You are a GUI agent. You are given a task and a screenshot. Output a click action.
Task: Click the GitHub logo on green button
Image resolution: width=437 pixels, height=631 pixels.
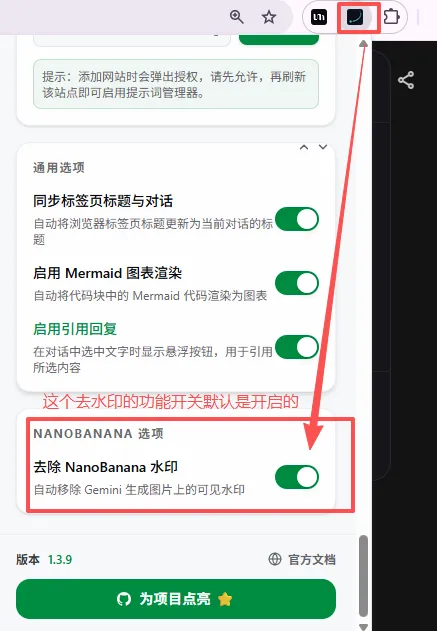(124, 599)
